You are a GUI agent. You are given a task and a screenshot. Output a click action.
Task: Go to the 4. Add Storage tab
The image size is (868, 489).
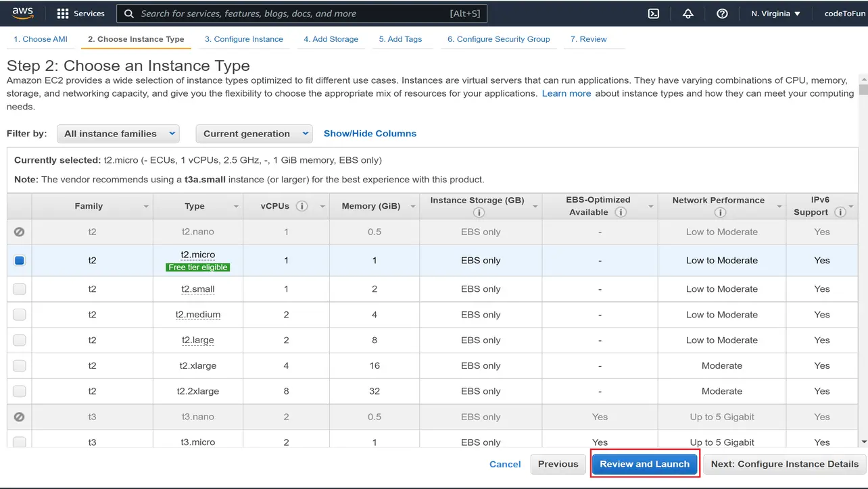331,39
